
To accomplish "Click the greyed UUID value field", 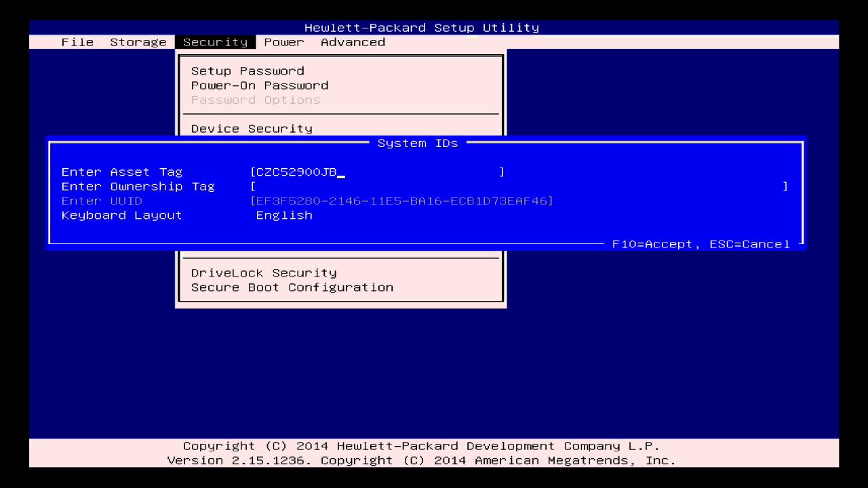I will (x=402, y=201).
